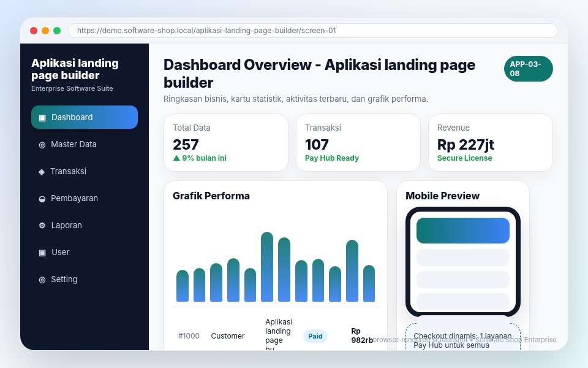
Task: Click the '257' total data value
Action: coord(186,145)
